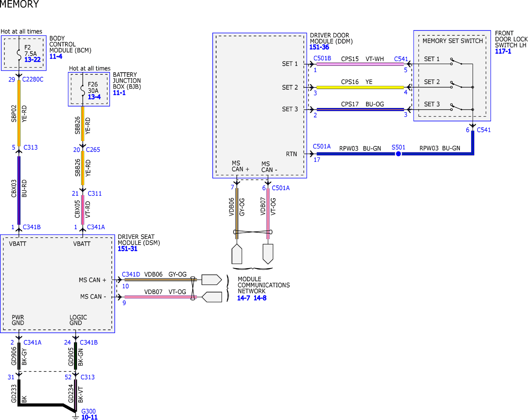Open network page reference 14-8

(260, 298)
